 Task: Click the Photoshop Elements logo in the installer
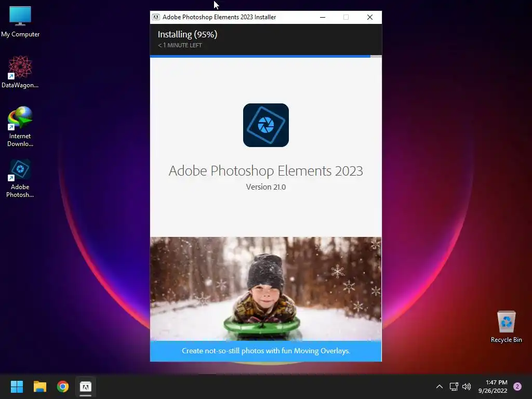pos(266,125)
